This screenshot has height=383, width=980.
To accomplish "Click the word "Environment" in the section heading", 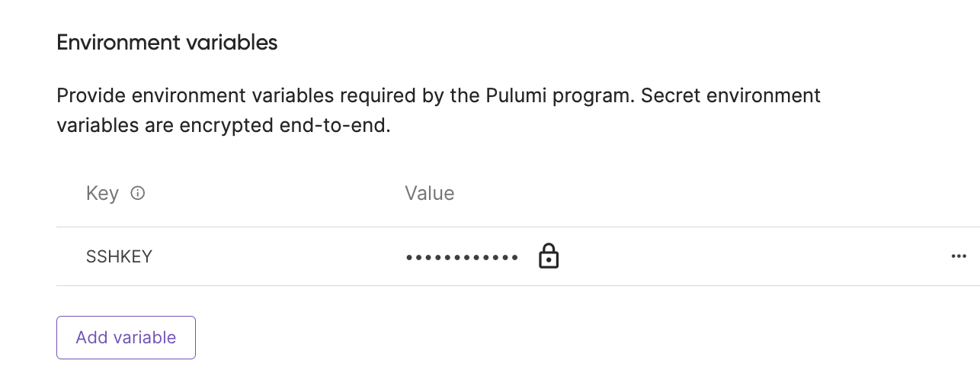I will [108, 43].
